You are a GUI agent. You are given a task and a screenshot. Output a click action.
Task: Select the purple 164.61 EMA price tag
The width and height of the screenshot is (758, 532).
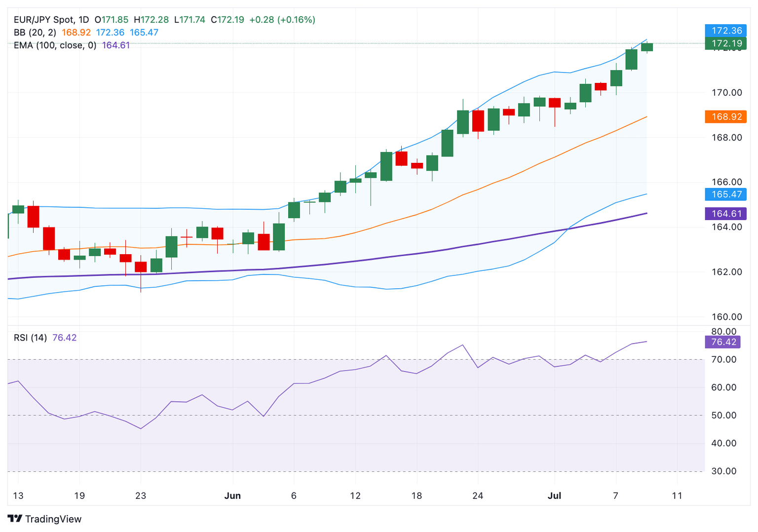725,214
